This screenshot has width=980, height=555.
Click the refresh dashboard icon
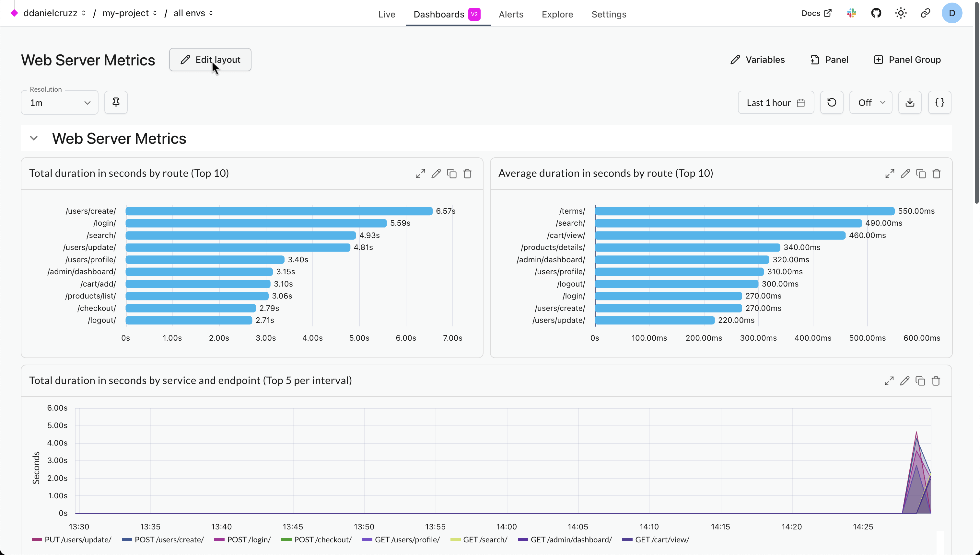click(832, 103)
